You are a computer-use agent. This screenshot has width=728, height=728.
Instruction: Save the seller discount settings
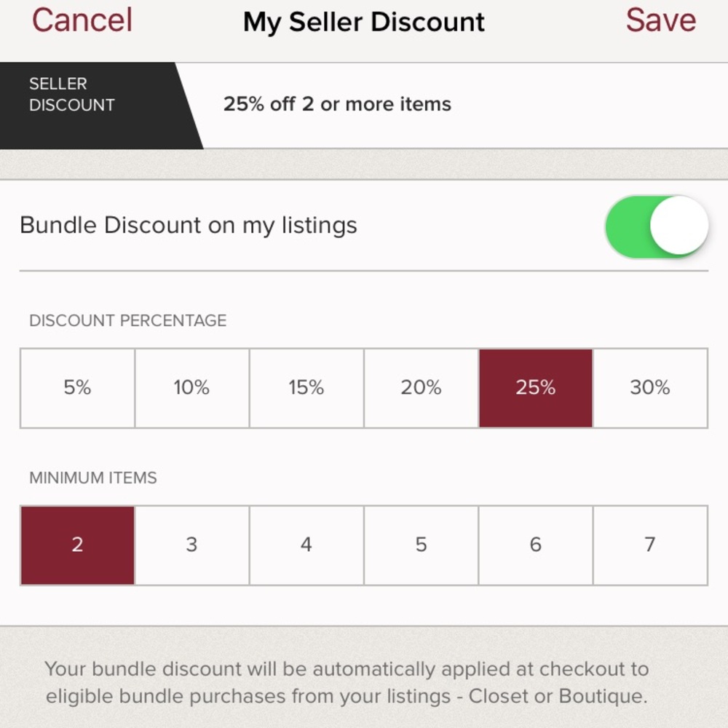point(660,20)
